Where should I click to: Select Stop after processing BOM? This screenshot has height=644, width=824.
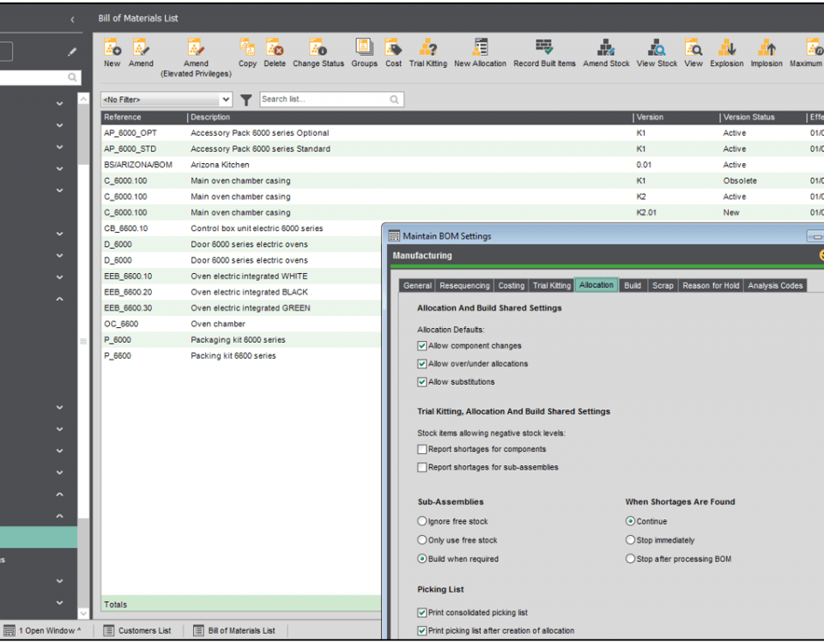[x=630, y=559]
